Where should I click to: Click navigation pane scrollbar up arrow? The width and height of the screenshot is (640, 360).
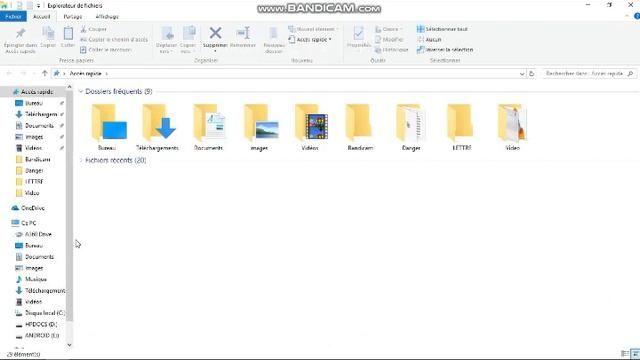69,87
